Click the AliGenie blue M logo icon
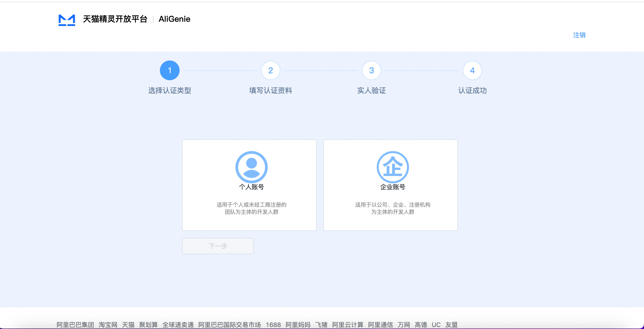Screen dimensions: 644x329 tap(67, 20)
